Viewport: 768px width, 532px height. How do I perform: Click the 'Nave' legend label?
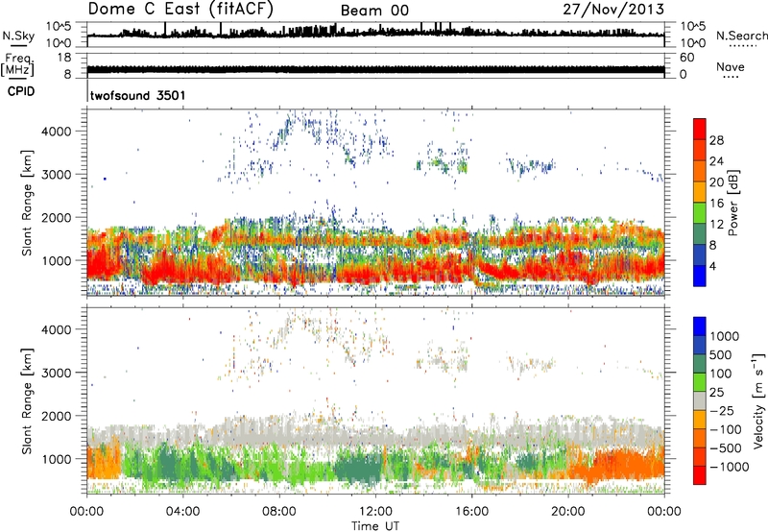pyautogui.click(x=731, y=66)
